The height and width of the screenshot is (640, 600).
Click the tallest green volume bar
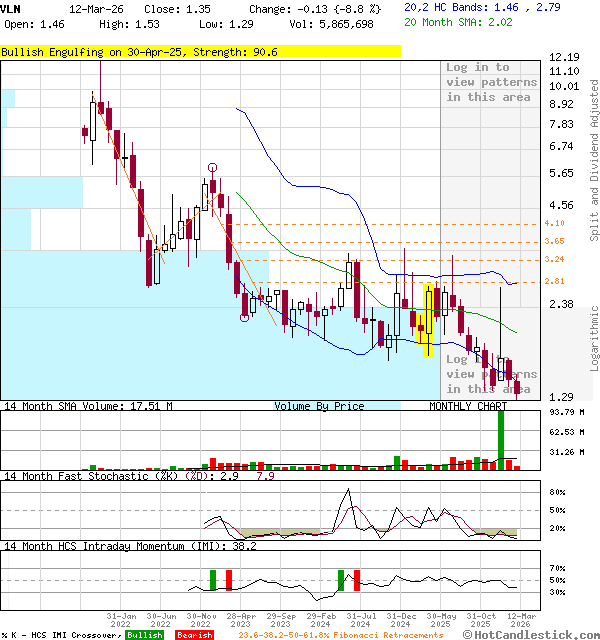click(500, 439)
